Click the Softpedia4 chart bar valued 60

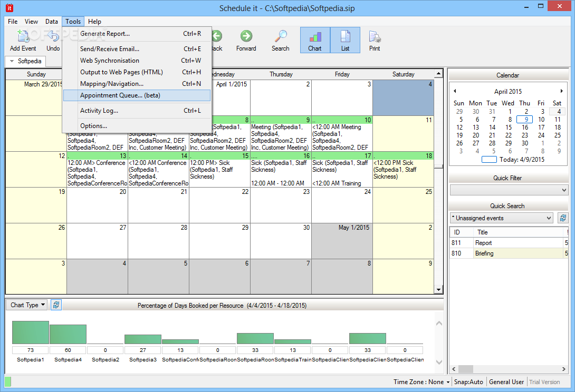[x=68, y=334]
